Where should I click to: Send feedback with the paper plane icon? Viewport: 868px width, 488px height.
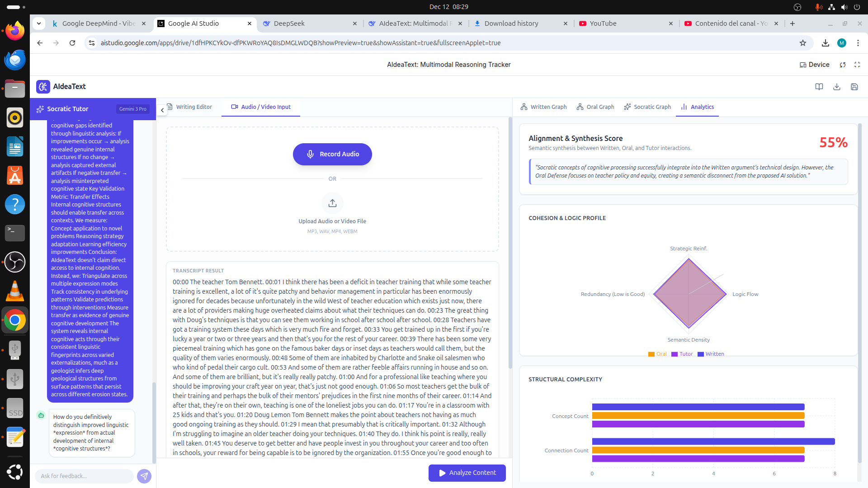144,476
